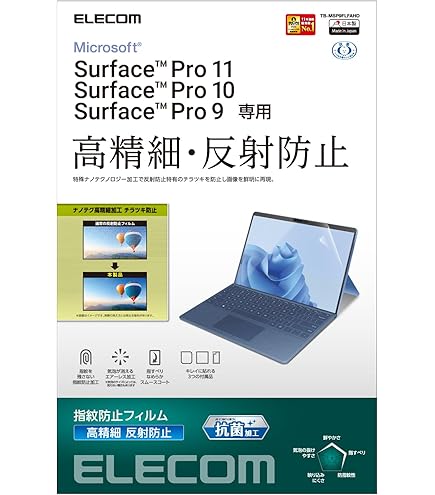Click the small ELECOM logo at top
Image resolution: width=435 pixels, height=495 pixels.
click(x=107, y=19)
